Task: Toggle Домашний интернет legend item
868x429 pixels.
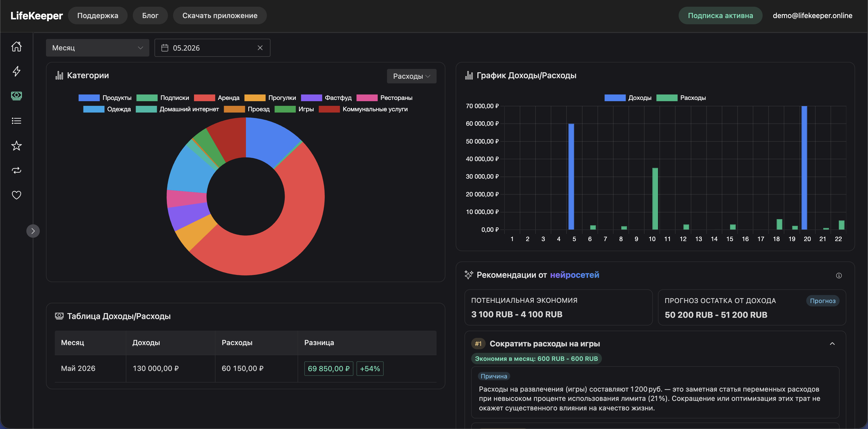Action: (x=177, y=109)
